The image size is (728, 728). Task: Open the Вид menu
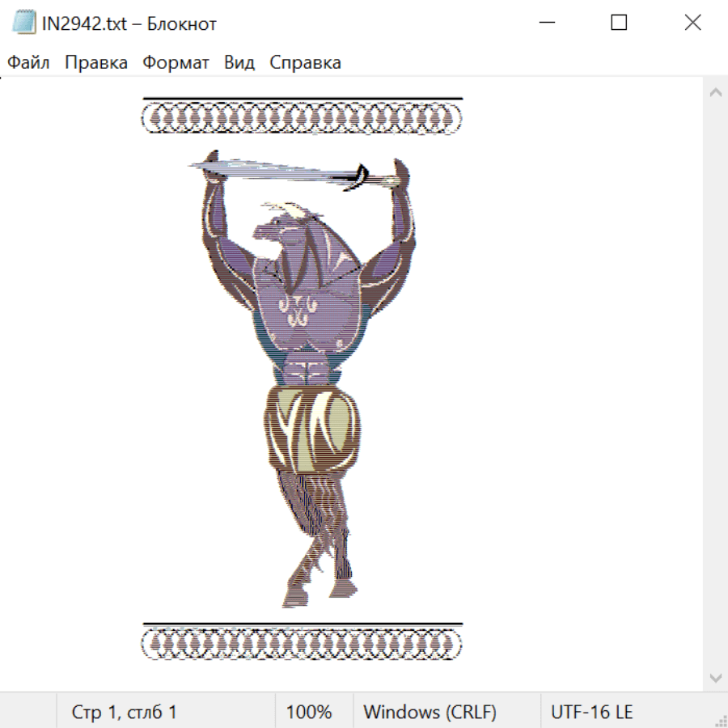click(239, 63)
